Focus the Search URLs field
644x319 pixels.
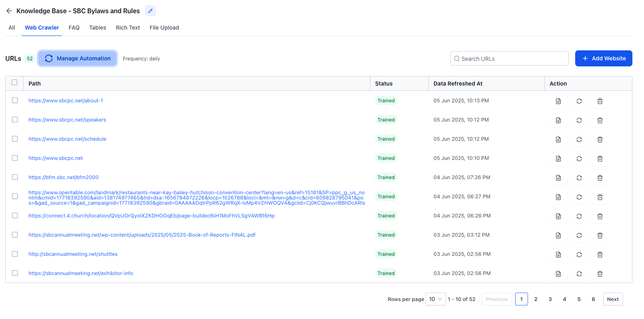click(x=510, y=58)
